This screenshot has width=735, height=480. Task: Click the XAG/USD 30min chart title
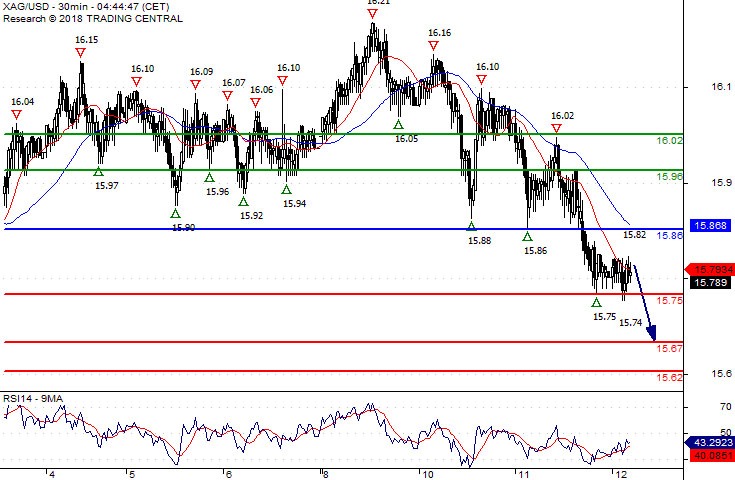(86, 7)
